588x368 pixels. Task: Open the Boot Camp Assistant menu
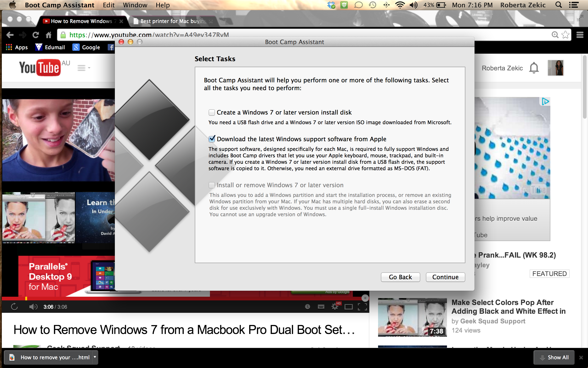point(59,5)
